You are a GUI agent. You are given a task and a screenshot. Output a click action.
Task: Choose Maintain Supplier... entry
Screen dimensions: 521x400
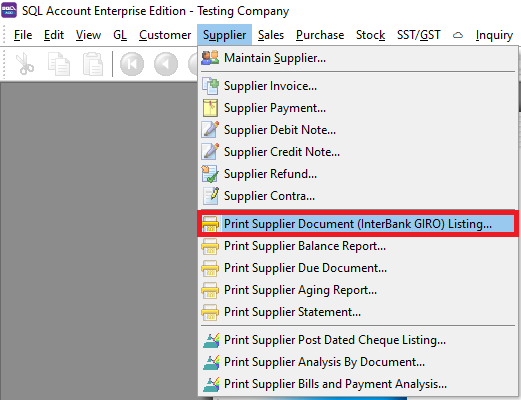pyautogui.click(x=358, y=58)
